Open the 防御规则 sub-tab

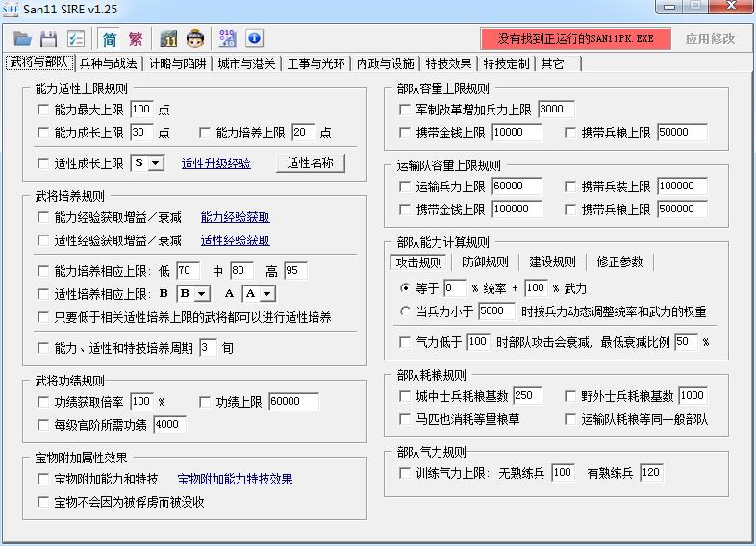pos(485,262)
